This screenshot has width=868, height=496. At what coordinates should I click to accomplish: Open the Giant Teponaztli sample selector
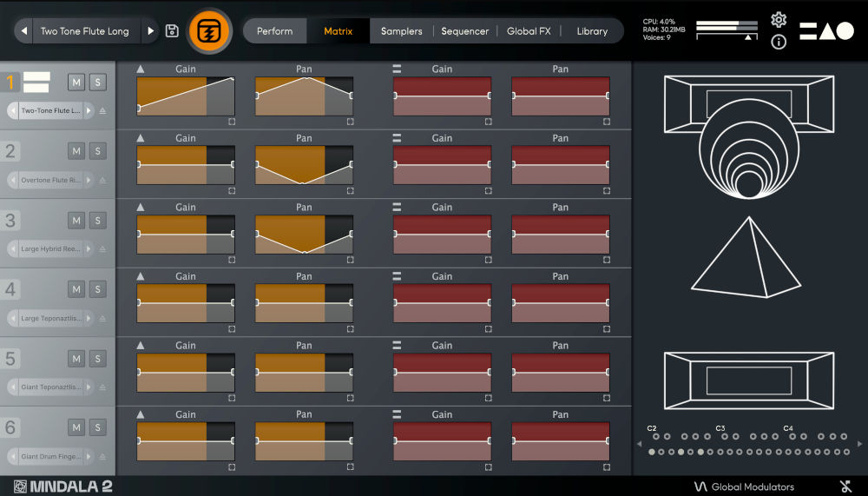(50, 387)
